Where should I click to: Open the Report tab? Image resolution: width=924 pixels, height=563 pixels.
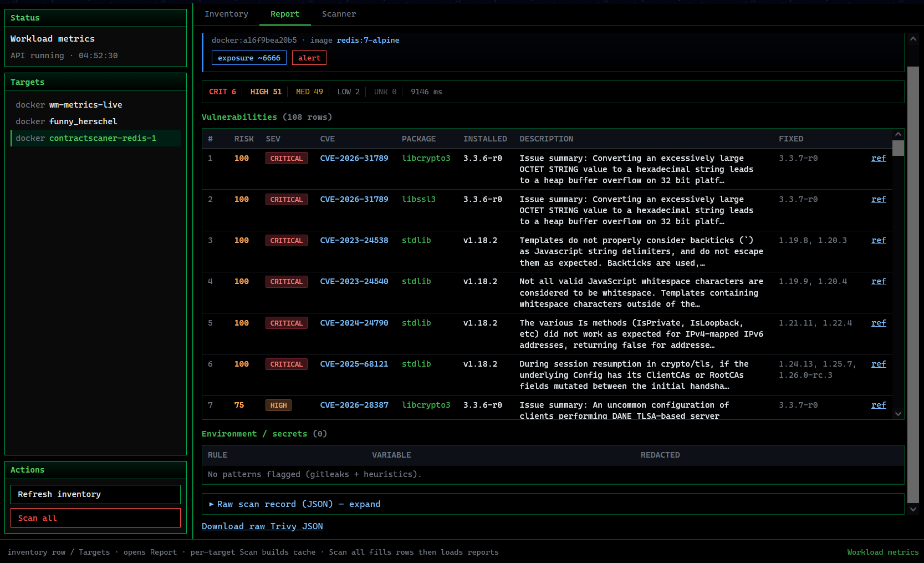(x=285, y=14)
